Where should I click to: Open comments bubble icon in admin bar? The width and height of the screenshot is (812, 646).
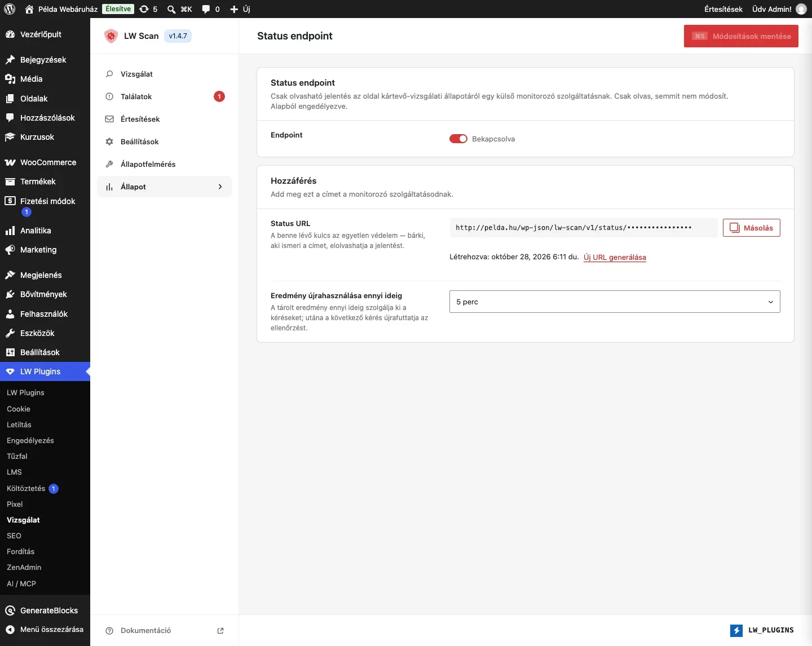(206, 9)
